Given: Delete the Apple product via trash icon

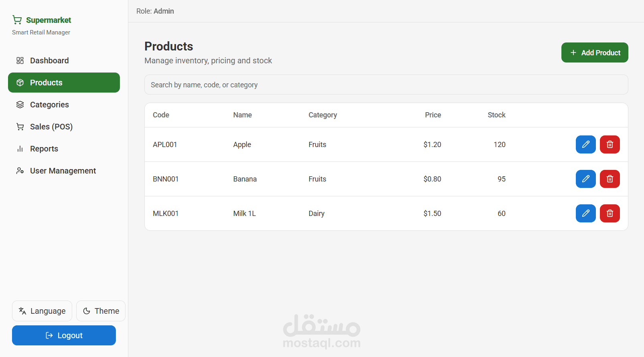Looking at the screenshot, I should [x=610, y=145].
